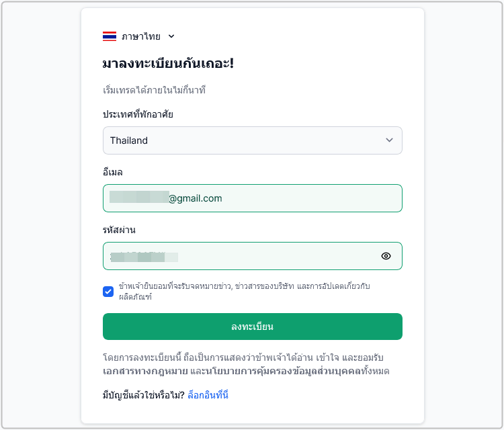Click the ประเทศที่พักอาศัย country label
The image size is (504, 430).
point(138,114)
